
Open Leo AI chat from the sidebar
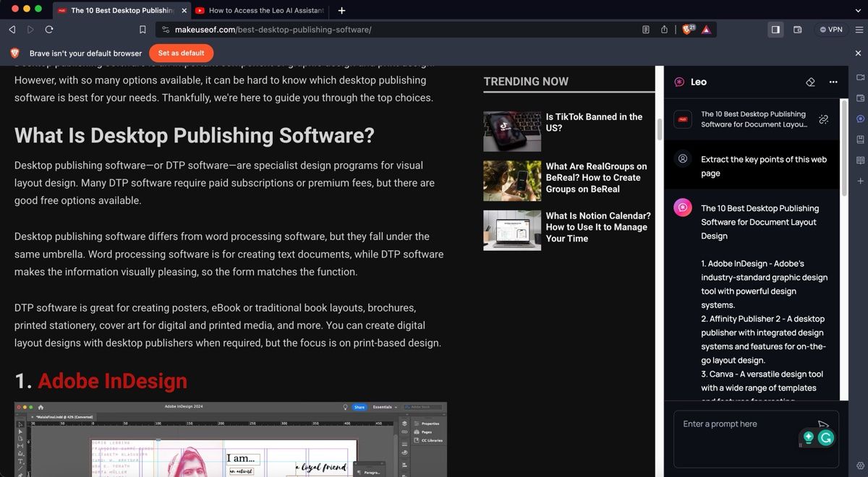click(x=860, y=119)
